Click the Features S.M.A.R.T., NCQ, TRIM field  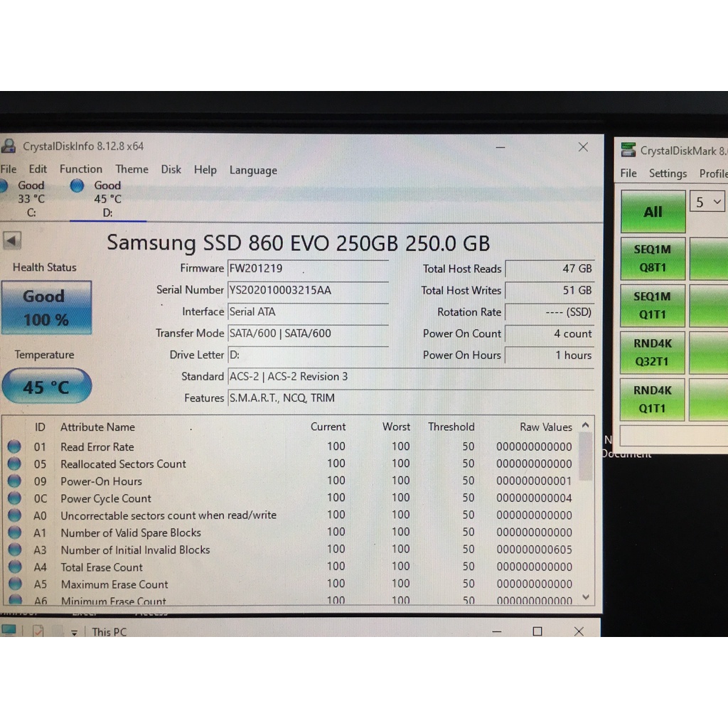pyautogui.click(x=411, y=398)
